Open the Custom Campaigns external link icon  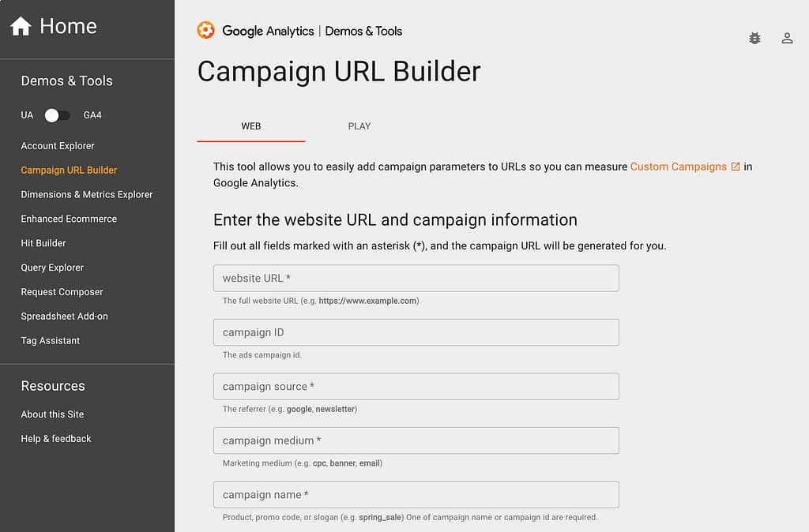coord(736,167)
